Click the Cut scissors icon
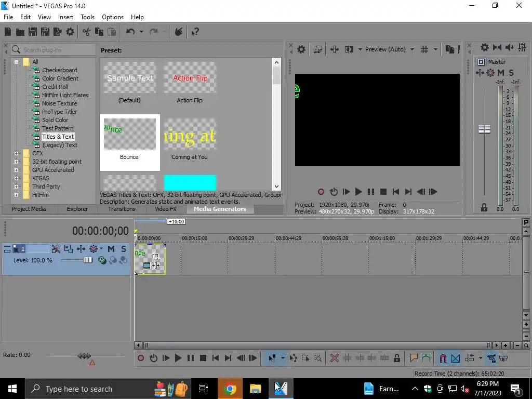 coord(87,32)
